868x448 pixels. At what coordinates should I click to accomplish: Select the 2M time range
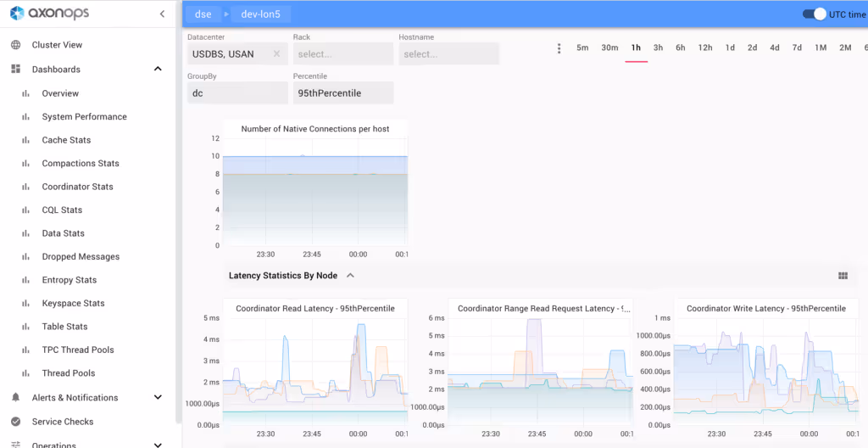[845, 48]
